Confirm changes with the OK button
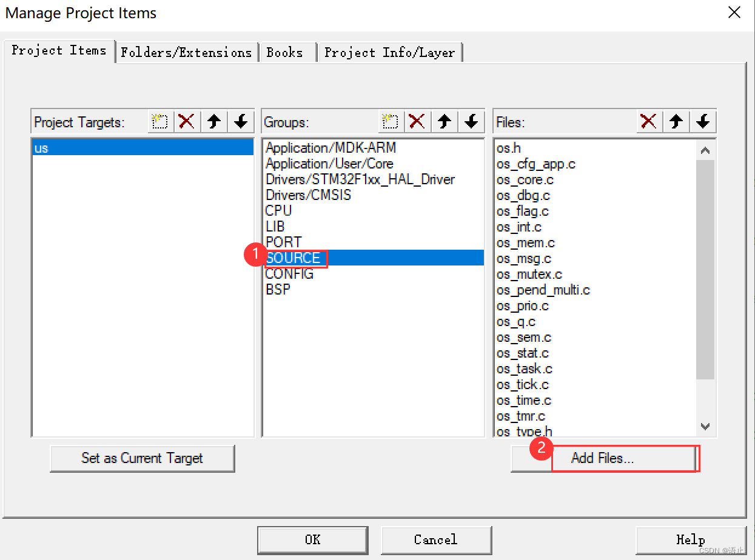 (x=312, y=539)
